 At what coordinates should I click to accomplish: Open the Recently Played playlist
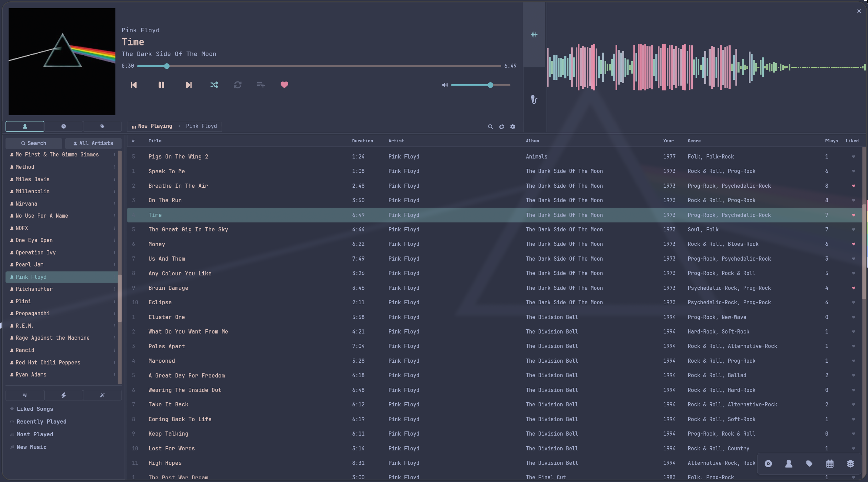(41, 421)
